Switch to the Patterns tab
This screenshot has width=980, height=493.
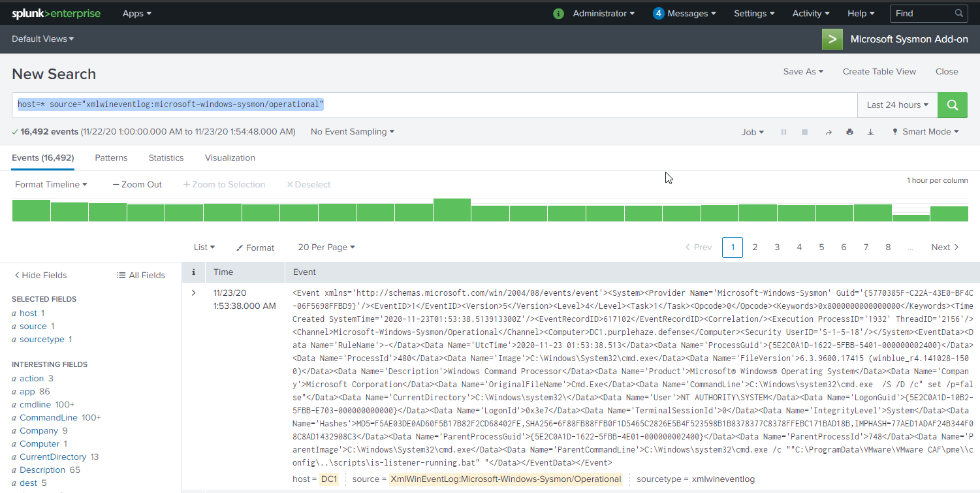pos(111,158)
